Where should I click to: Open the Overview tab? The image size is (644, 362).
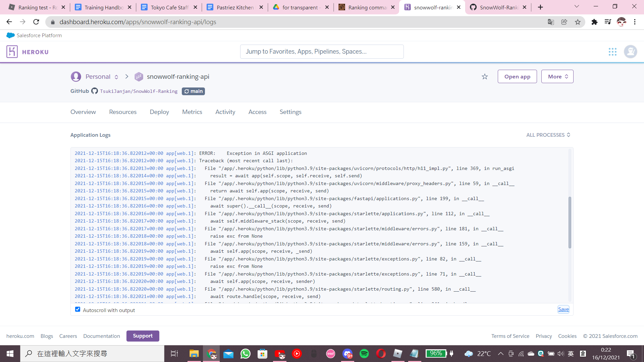click(x=83, y=112)
